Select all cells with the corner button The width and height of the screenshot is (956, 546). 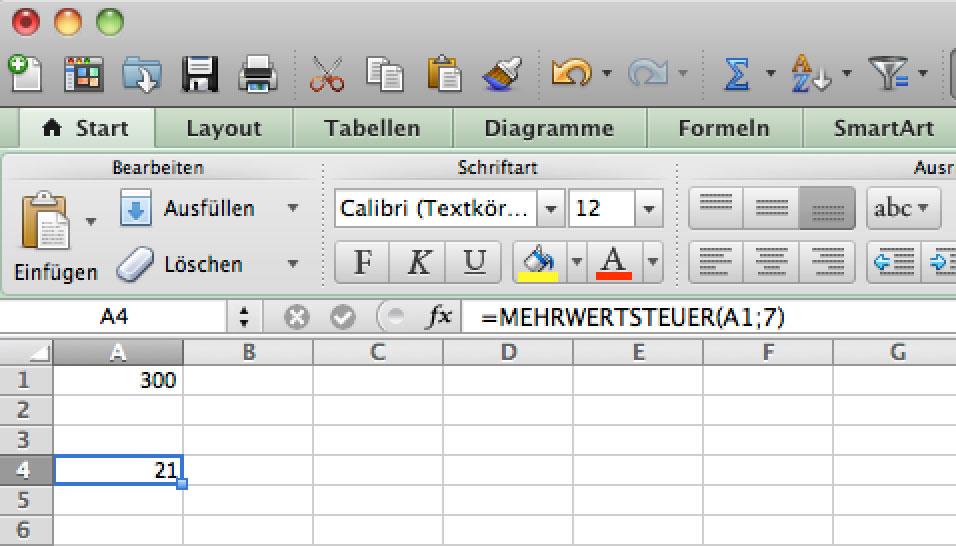26,352
